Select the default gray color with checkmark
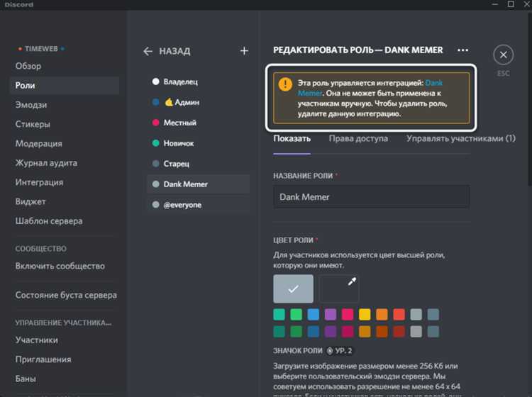The height and width of the screenshot is (397, 532). tap(293, 289)
